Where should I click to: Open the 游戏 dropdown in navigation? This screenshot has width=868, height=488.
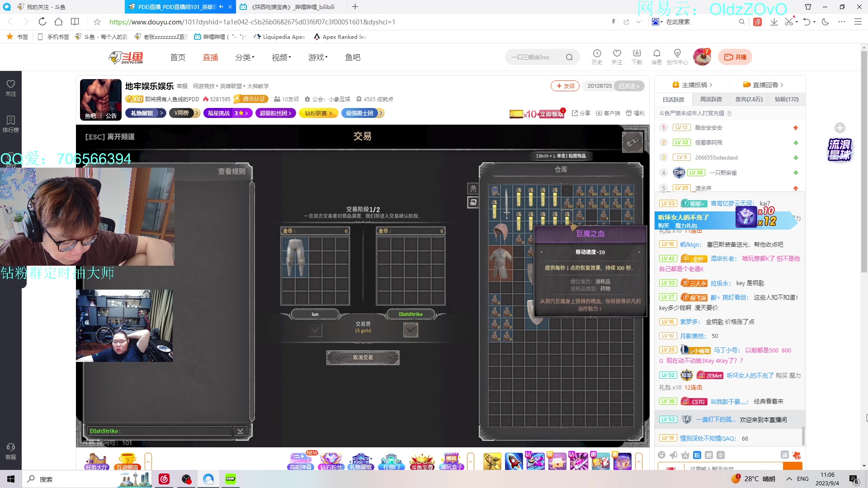pyautogui.click(x=318, y=57)
